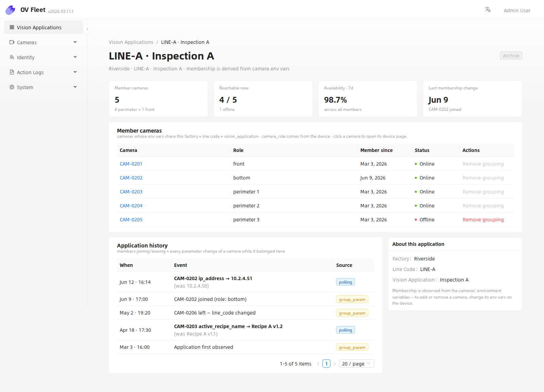Click the group_param tag on Jun 9 event
This screenshot has height=392, width=544.
[x=352, y=299]
